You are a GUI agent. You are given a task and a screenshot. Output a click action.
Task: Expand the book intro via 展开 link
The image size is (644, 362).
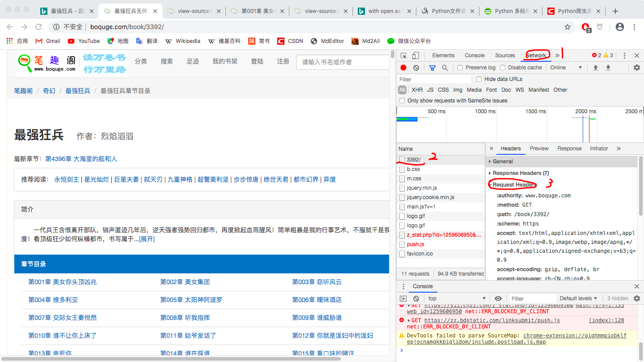click(x=147, y=239)
